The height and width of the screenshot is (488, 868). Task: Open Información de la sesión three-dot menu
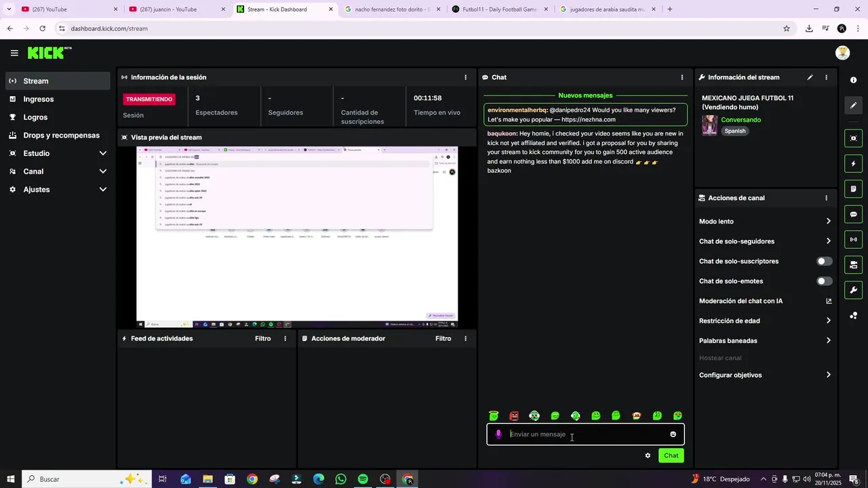click(x=465, y=77)
